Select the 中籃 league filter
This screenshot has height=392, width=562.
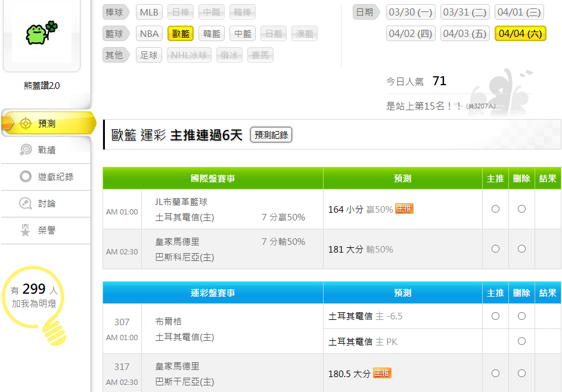pos(243,34)
